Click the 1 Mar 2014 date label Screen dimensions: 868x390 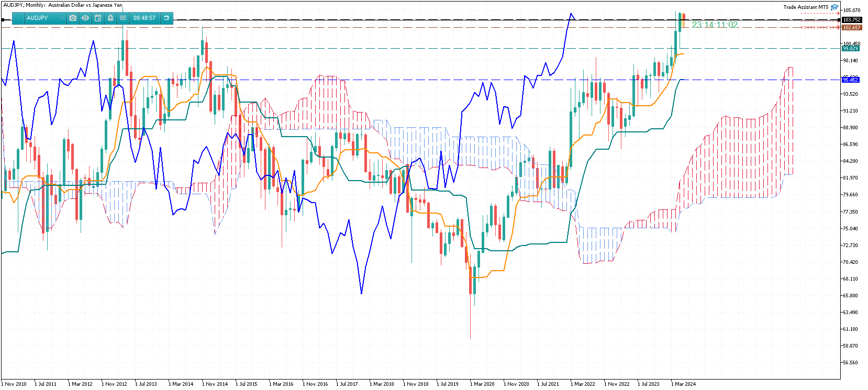181,384
